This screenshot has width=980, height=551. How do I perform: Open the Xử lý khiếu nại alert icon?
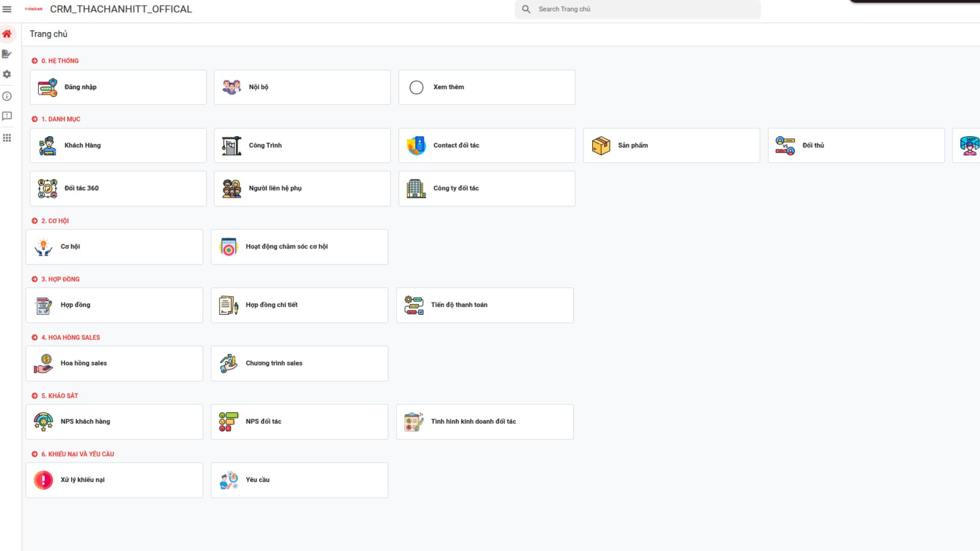point(43,480)
